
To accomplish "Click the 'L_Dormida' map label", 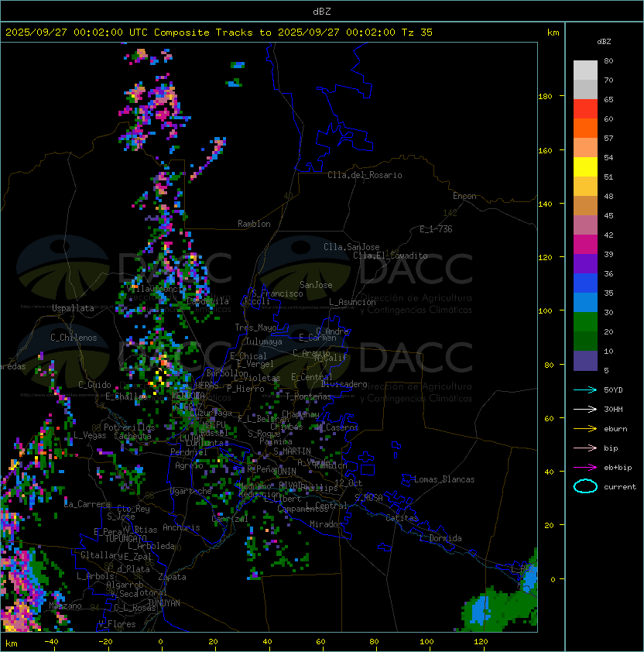I will [x=440, y=538].
